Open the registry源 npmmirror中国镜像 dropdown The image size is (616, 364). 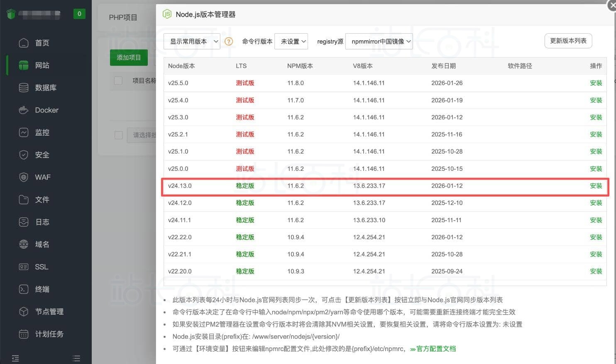[379, 41]
